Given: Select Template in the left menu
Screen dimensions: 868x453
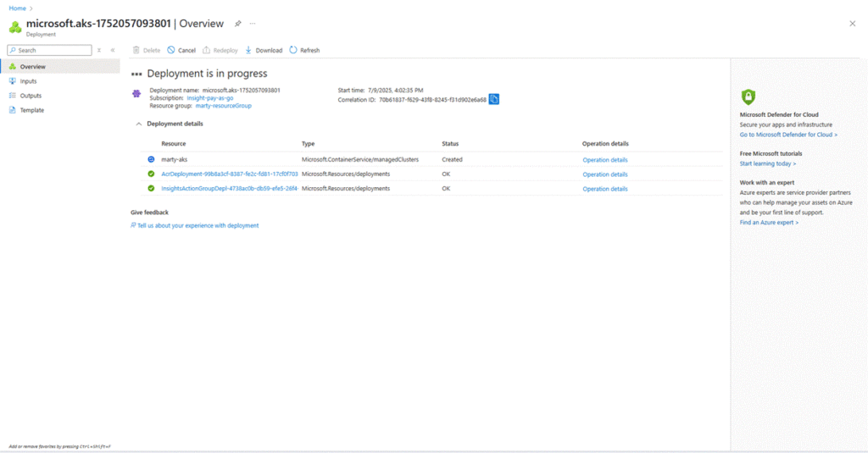Looking at the screenshot, I should pos(32,110).
